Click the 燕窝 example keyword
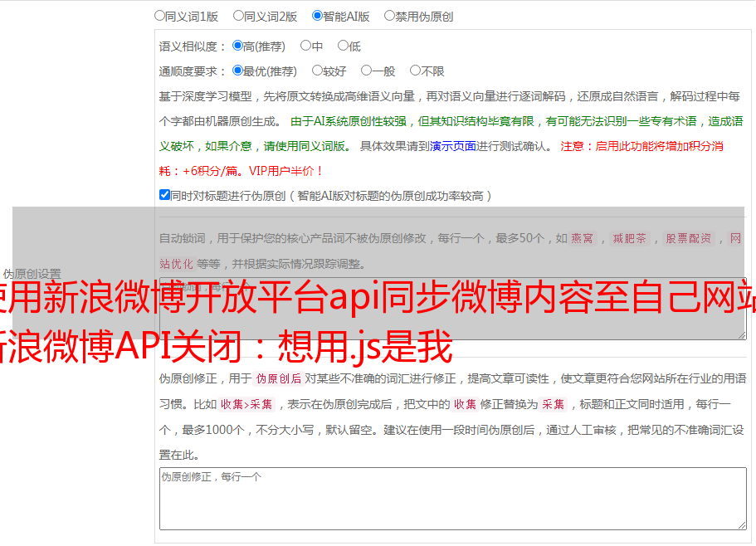This screenshot has width=756, height=546. point(582,238)
